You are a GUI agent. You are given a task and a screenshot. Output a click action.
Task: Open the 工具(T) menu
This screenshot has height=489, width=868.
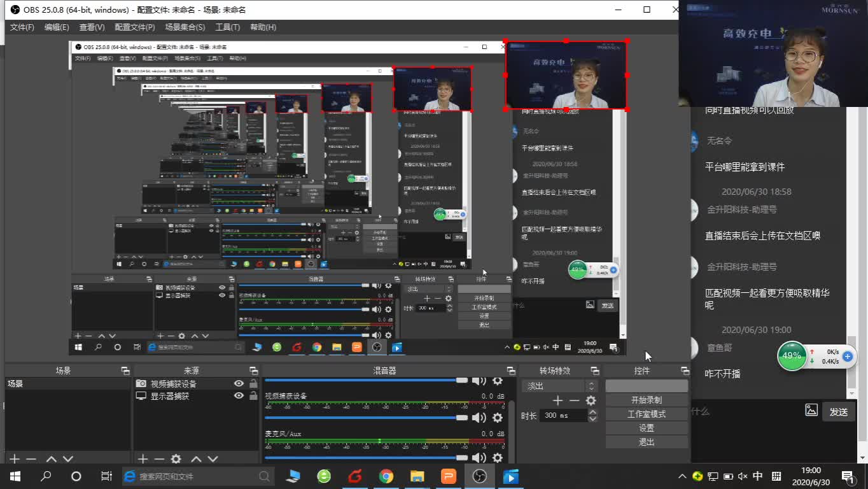[x=227, y=27]
